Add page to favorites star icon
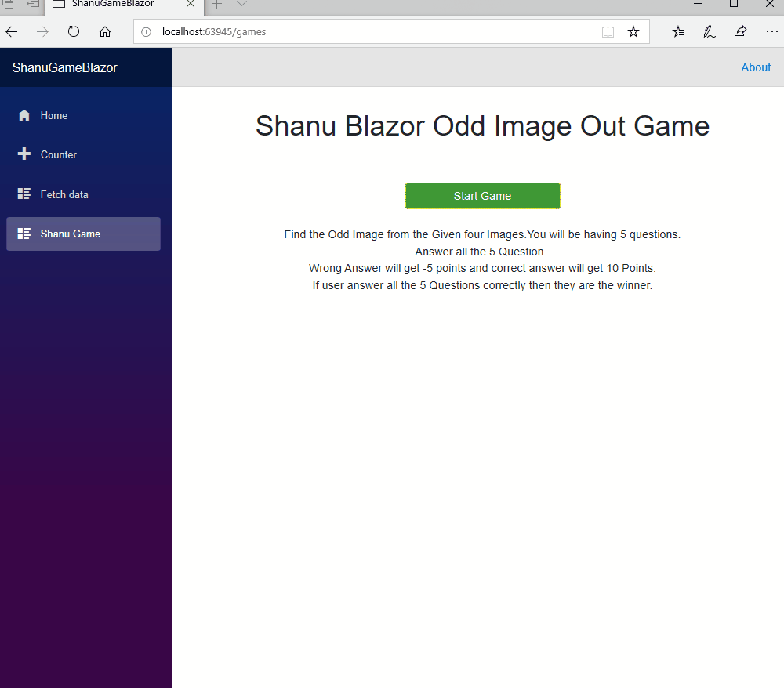Image resolution: width=784 pixels, height=688 pixels. (x=633, y=32)
